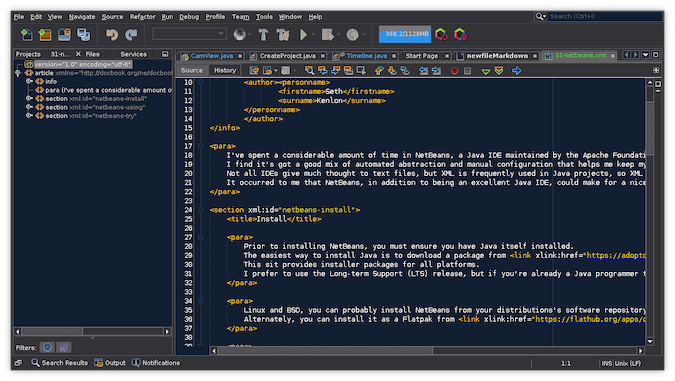
Task: Open the Refactor menu
Action: [142, 17]
